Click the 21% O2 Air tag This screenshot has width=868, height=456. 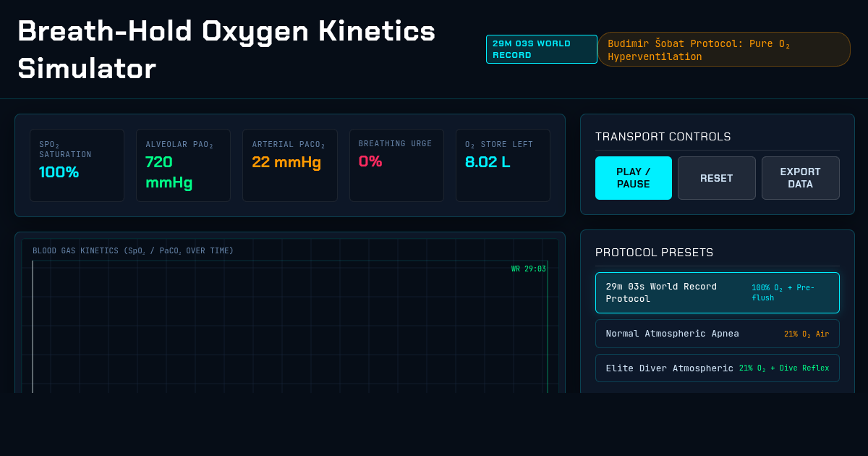[807, 334]
